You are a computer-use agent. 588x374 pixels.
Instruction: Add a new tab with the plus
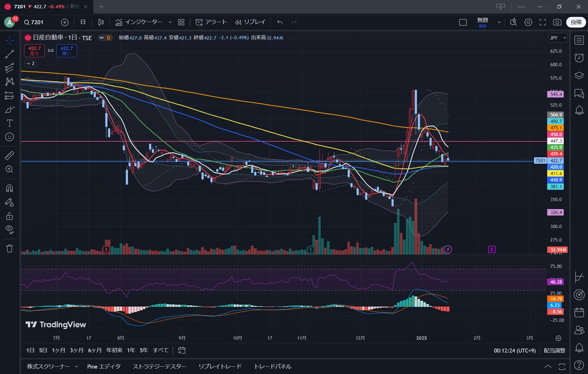pos(101,6)
